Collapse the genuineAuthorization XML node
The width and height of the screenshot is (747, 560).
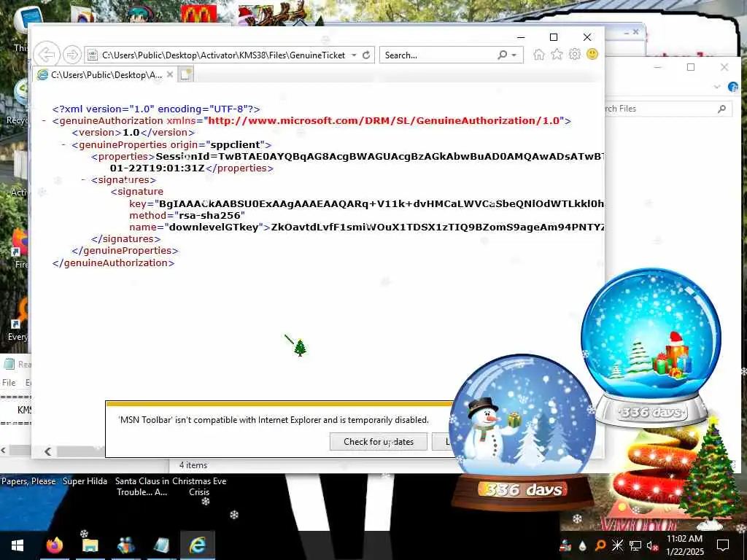pyautogui.click(x=44, y=120)
